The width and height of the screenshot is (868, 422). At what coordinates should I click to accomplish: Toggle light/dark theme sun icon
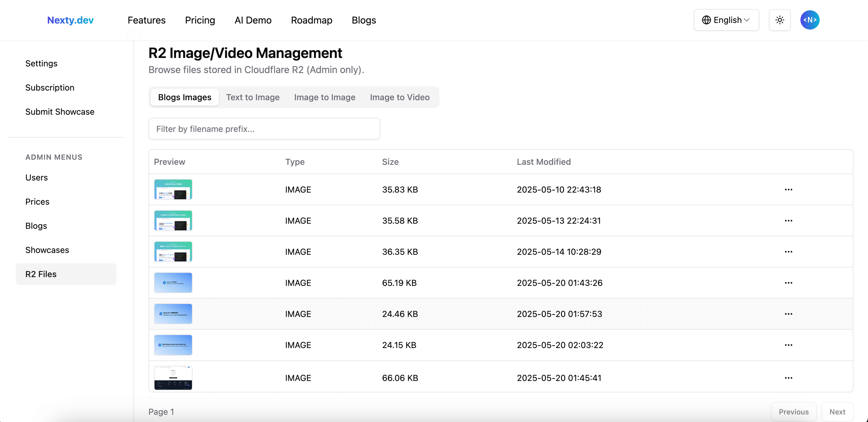tap(779, 20)
